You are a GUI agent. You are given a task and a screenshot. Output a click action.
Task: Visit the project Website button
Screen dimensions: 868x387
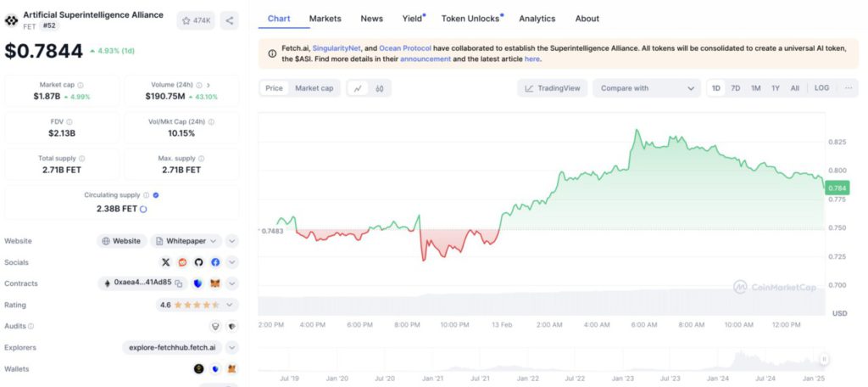point(122,241)
